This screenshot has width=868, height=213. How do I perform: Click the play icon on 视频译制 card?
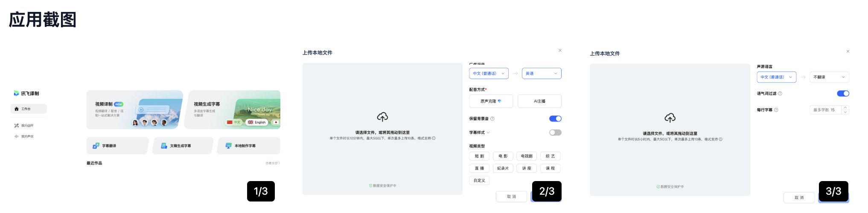click(141, 110)
